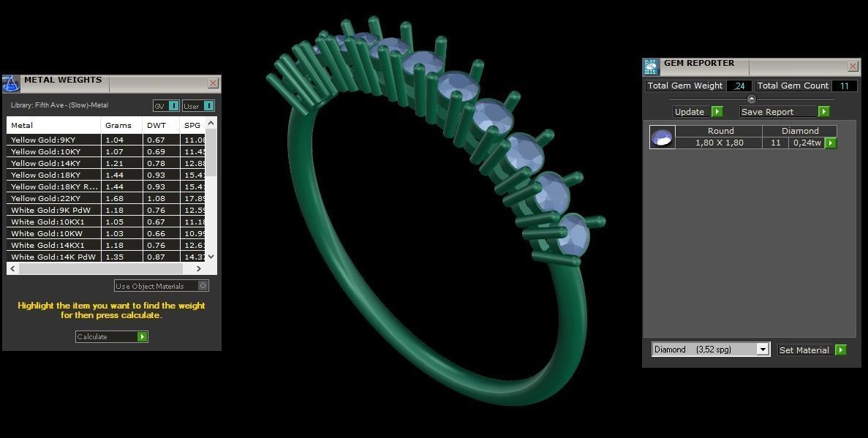Screen dimensions: 868x438
Task: Adjust the Gem Reporter slider handle
Action: tap(751, 99)
